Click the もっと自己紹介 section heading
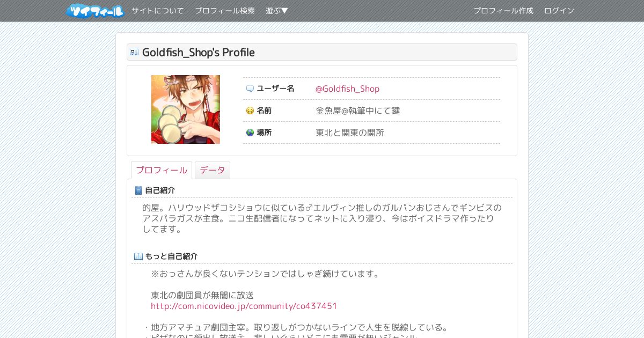 pyautogui.click(x=171, y=256)
